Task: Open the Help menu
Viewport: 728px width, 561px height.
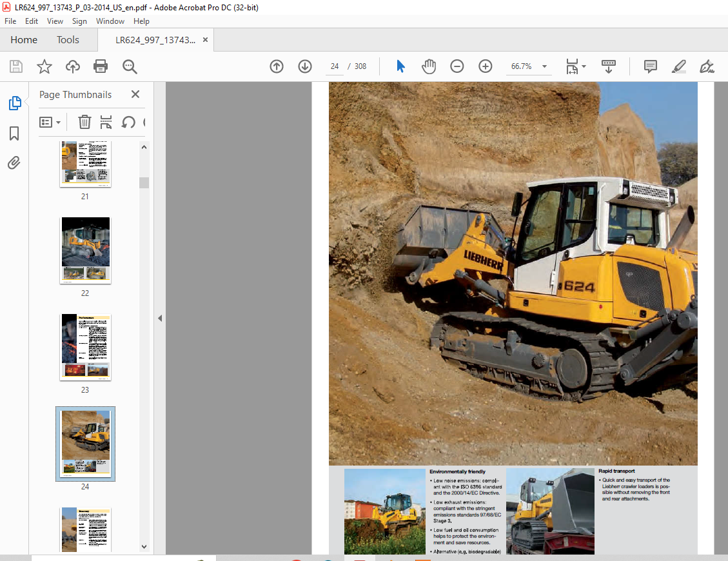Action: (141, 21)
